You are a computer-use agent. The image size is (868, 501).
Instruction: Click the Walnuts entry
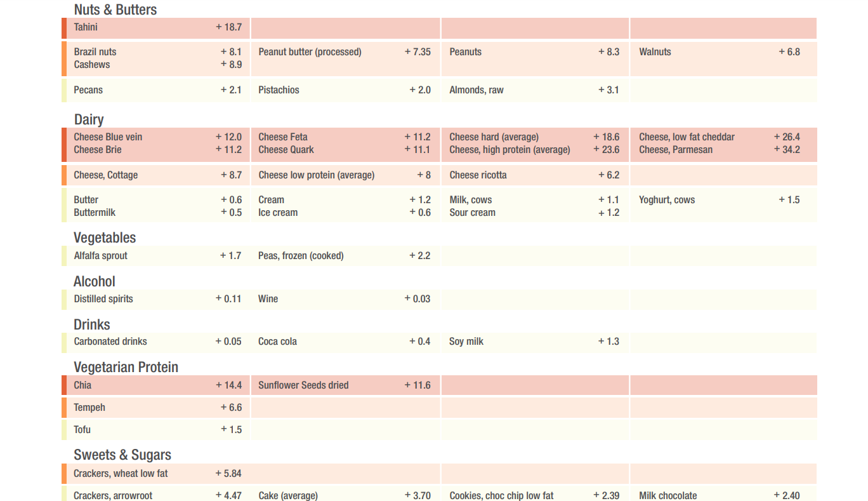click(655, 52)
